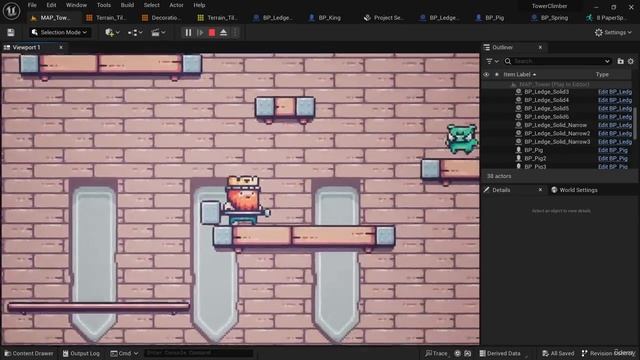
Task: Switch to the Decoratio... tab
Action: tap(161, 18)
